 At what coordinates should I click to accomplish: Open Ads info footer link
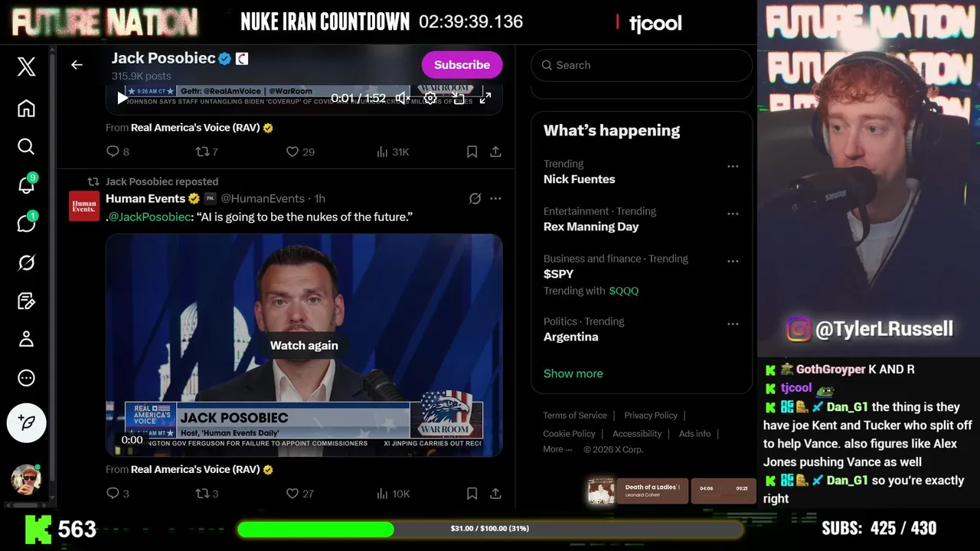tap(694, 434)
